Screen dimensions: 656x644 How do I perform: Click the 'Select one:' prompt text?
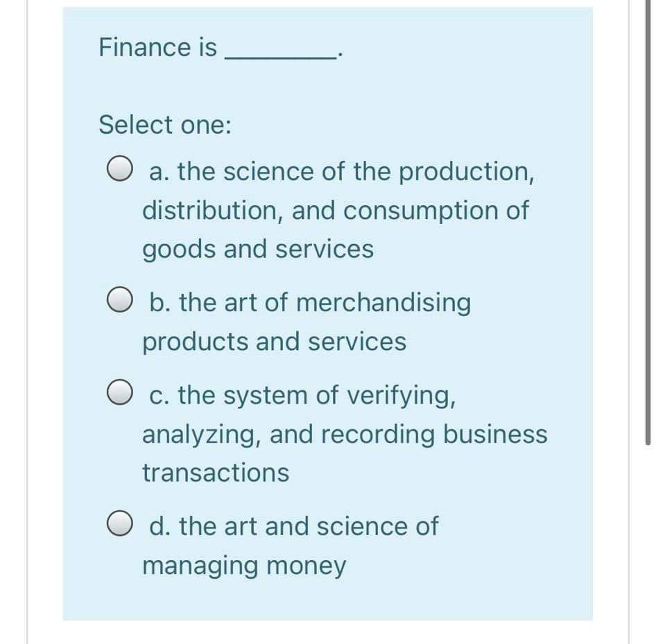pos(165,125)
